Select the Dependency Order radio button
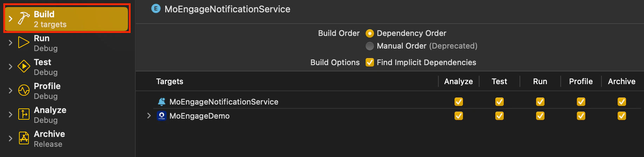 coord(370,33)
